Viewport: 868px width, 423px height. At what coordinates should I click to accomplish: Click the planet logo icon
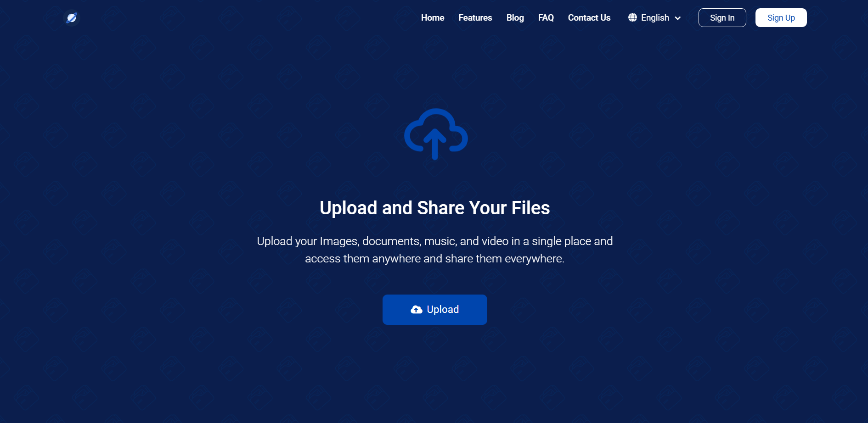[x=72, y=17]
